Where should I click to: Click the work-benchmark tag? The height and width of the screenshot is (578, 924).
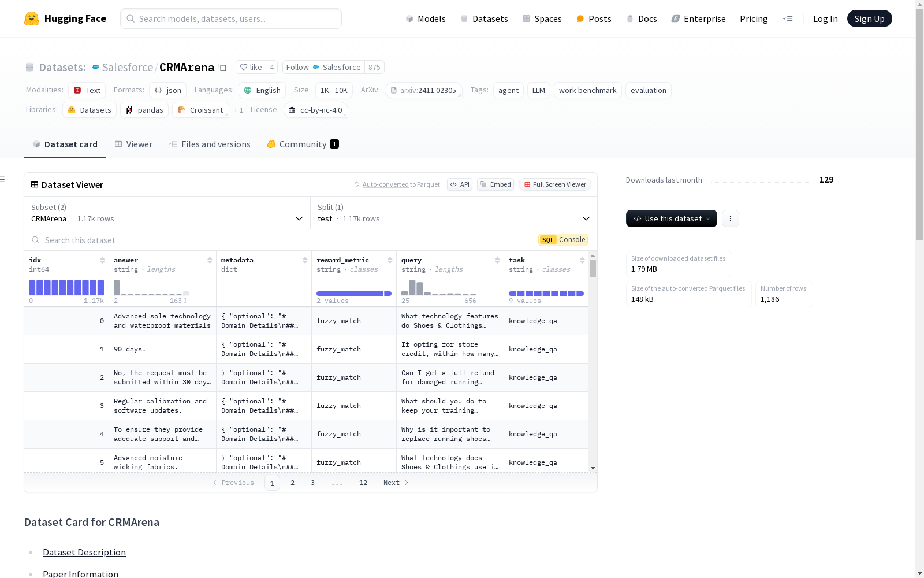tap(588, 90)
